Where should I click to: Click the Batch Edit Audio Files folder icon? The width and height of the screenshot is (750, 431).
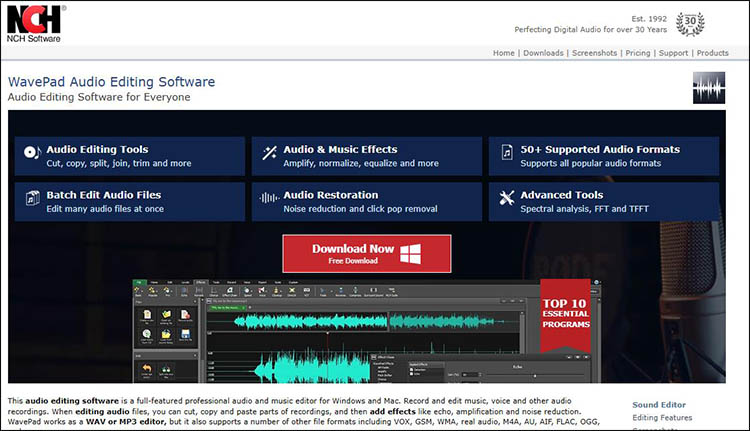pos(31,201)
